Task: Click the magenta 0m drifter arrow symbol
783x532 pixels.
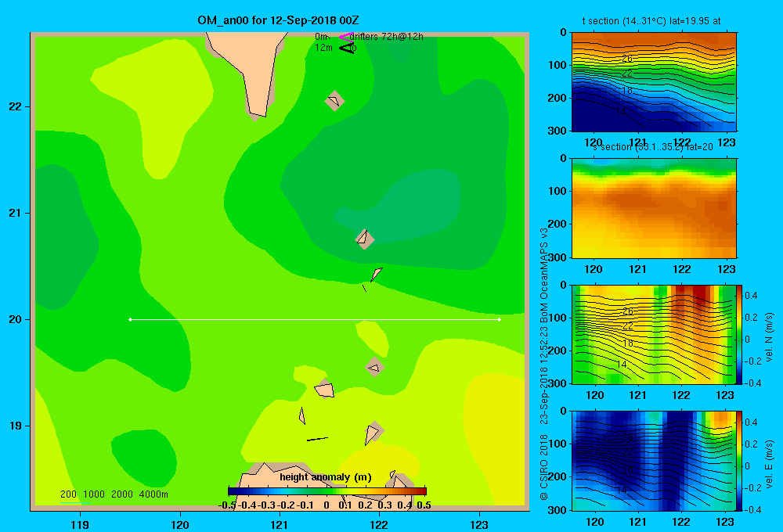Action: 345,37
